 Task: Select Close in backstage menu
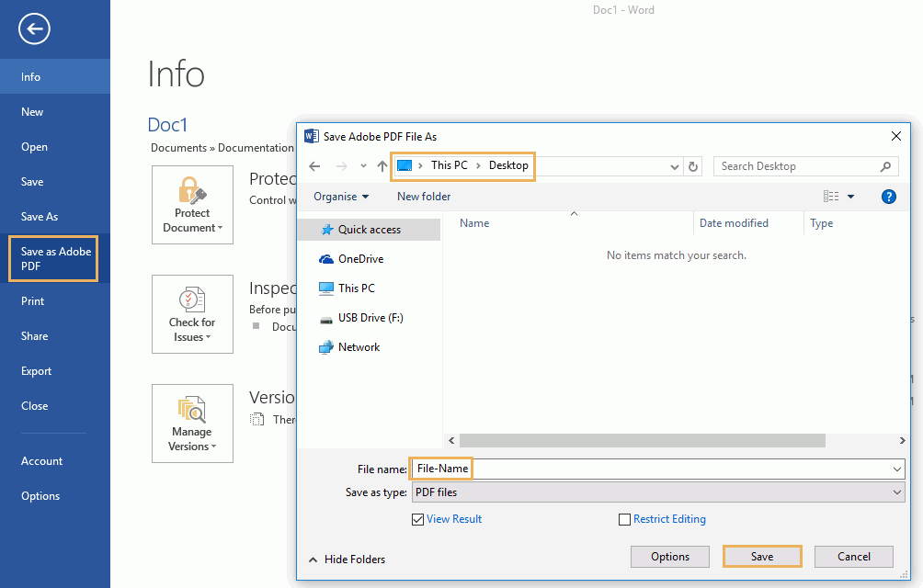click(x=55, y=406)
